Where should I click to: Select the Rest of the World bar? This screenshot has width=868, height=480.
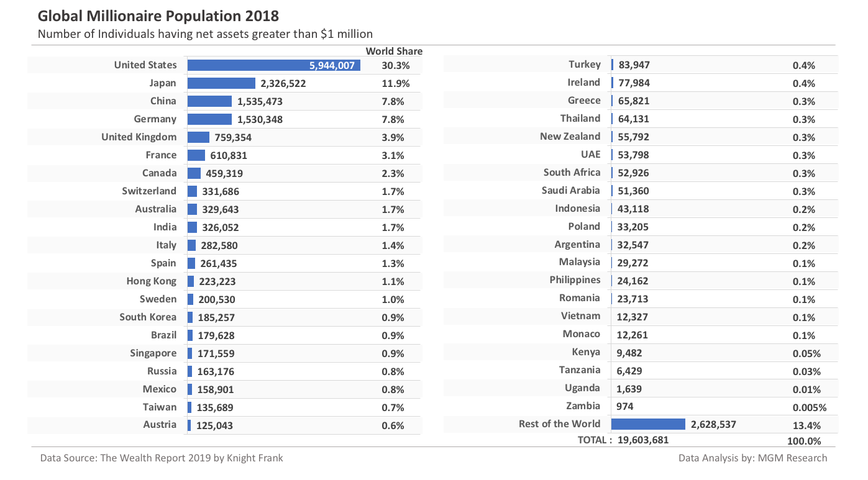click(648, 424)
